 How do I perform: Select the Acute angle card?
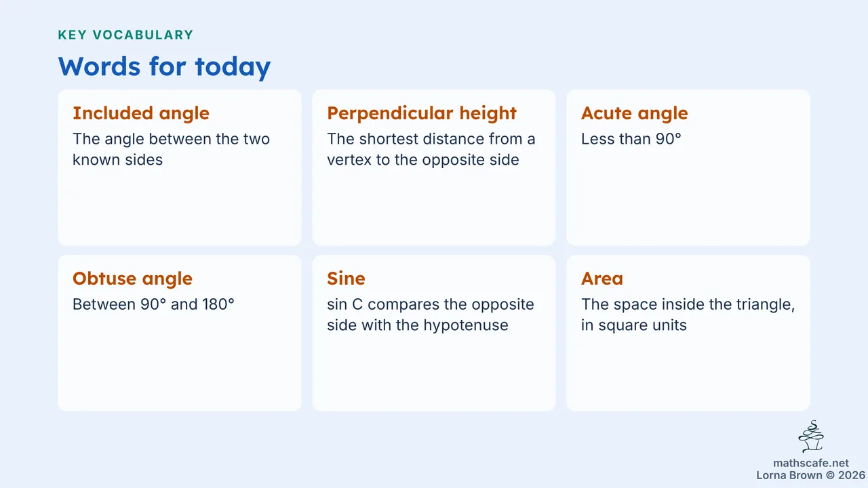point(688,167)
